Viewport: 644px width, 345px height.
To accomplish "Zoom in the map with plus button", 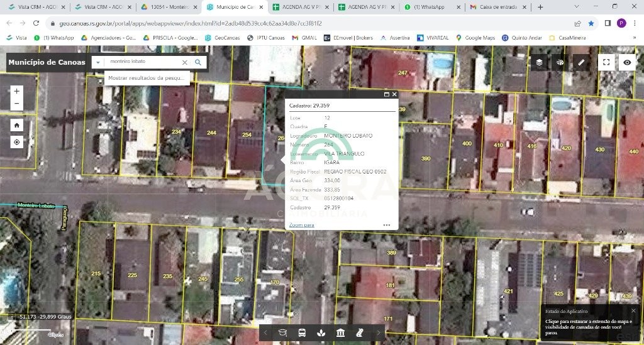I will pyautogui.click(x=16, y=91).
